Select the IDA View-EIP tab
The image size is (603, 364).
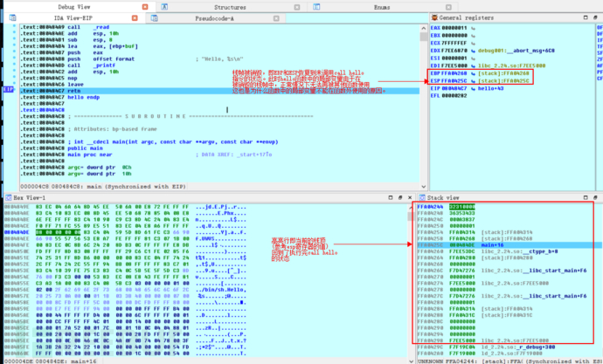pyautogui.click(x=73, y=18)
